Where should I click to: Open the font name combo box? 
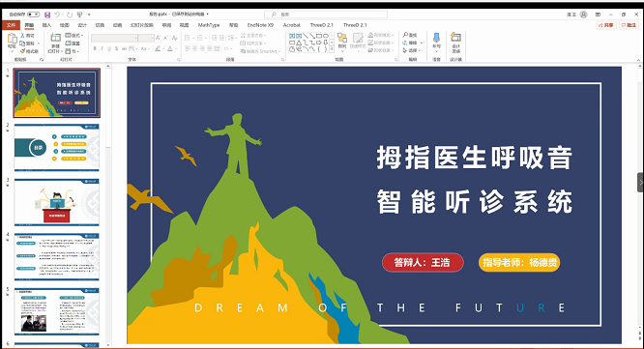pos(115,38)
